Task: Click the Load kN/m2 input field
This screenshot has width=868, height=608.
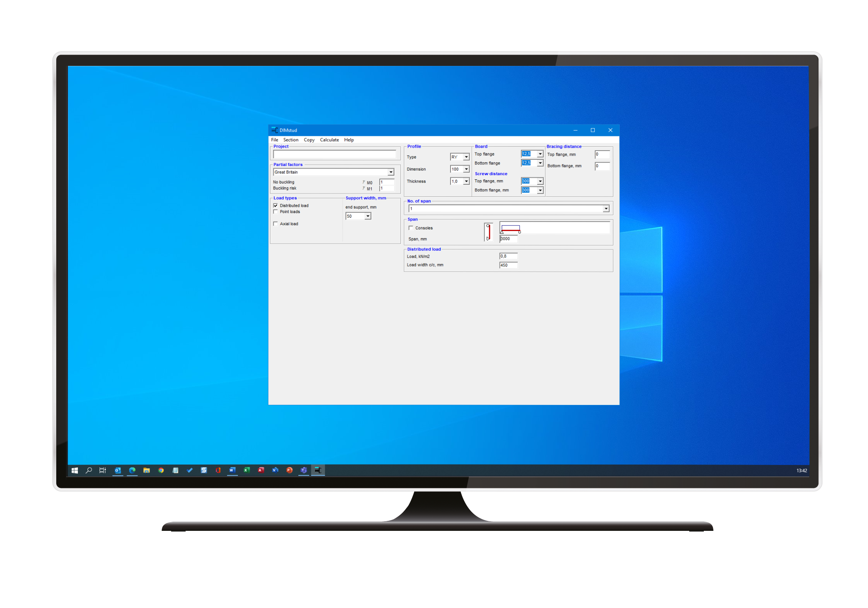Action: pos(508,256)
